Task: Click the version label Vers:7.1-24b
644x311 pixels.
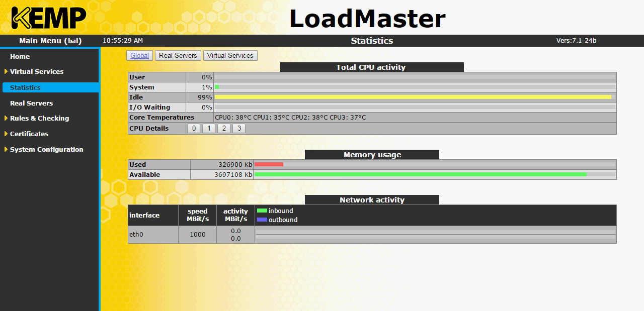Action: pyautogui.click(x=576, y=41)
